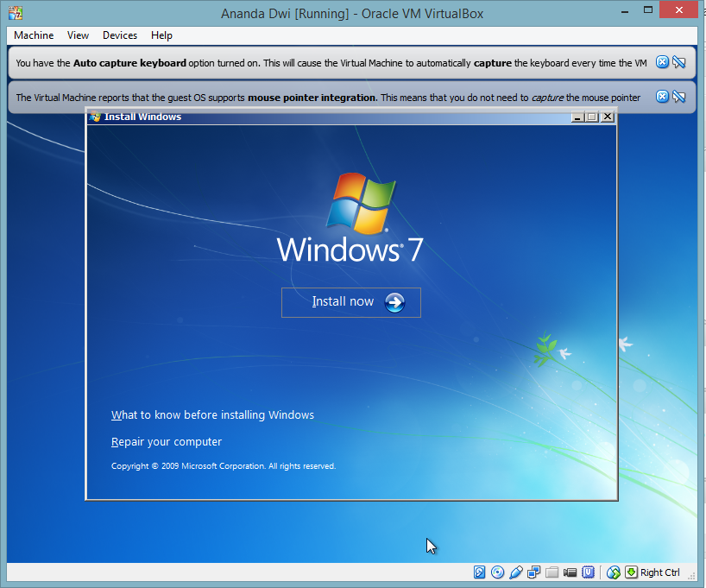
Task: Click the Install Windows dialog title icon
Action: coord(95,117)
